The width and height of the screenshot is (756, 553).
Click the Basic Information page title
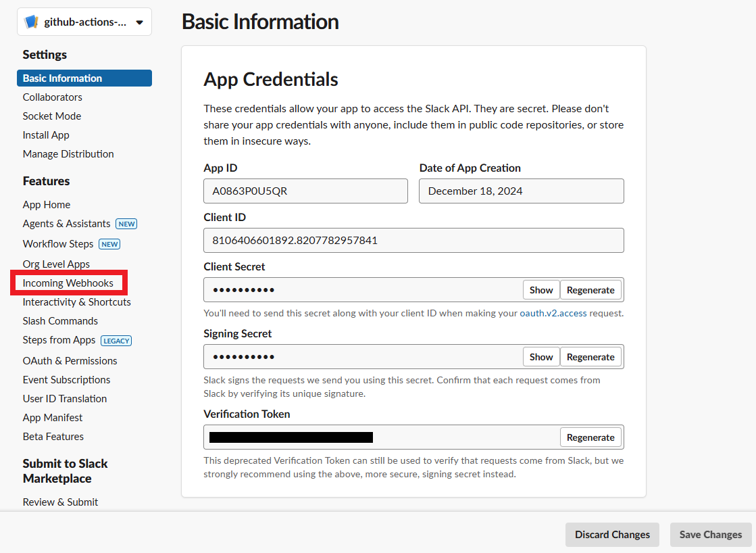tap(260, 22)
